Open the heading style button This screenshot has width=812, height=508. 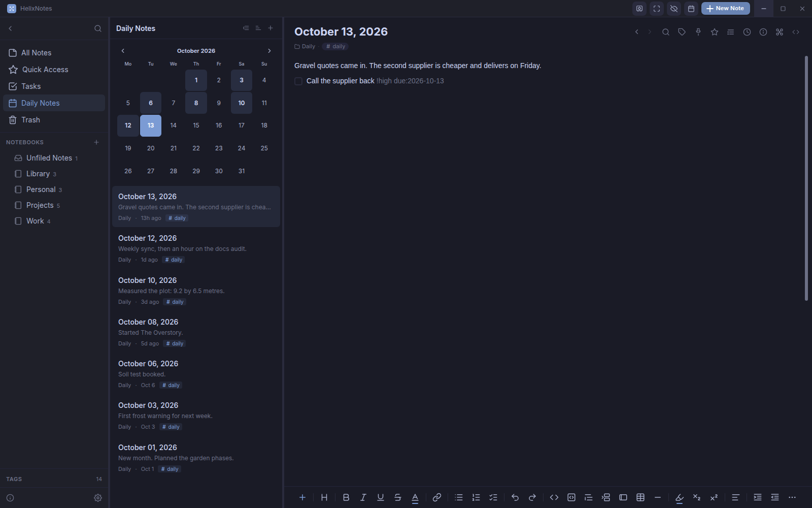[x=324, y=497]
